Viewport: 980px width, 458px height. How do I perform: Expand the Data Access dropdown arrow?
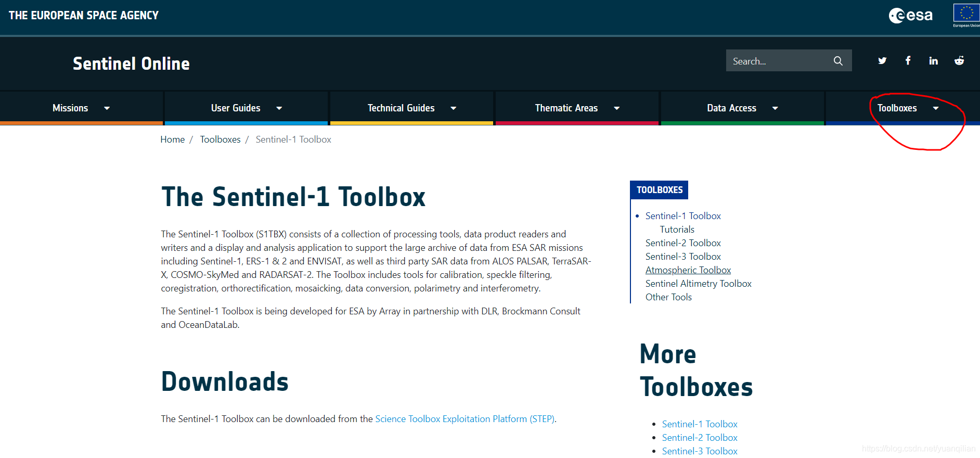point(775,108)
